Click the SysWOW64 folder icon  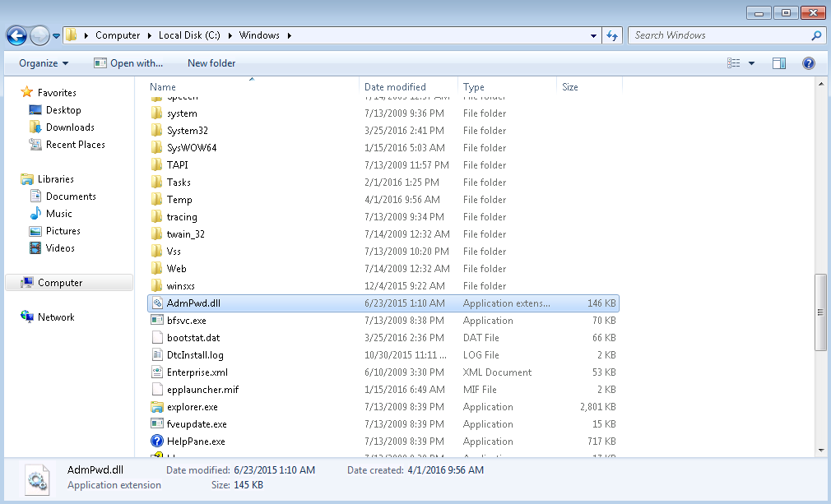click(x=156, y=147)
